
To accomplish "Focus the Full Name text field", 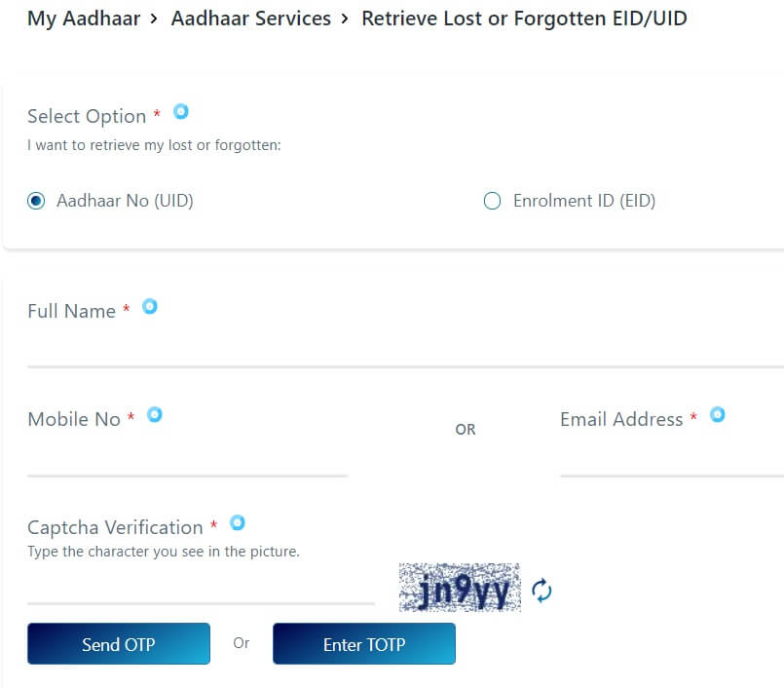I will [x=390, y=350].
